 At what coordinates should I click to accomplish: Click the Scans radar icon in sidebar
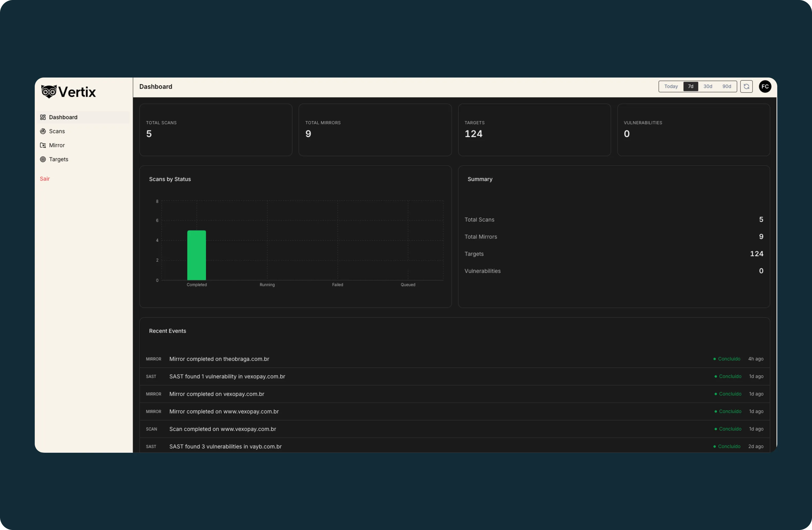(x=43, y=131)
